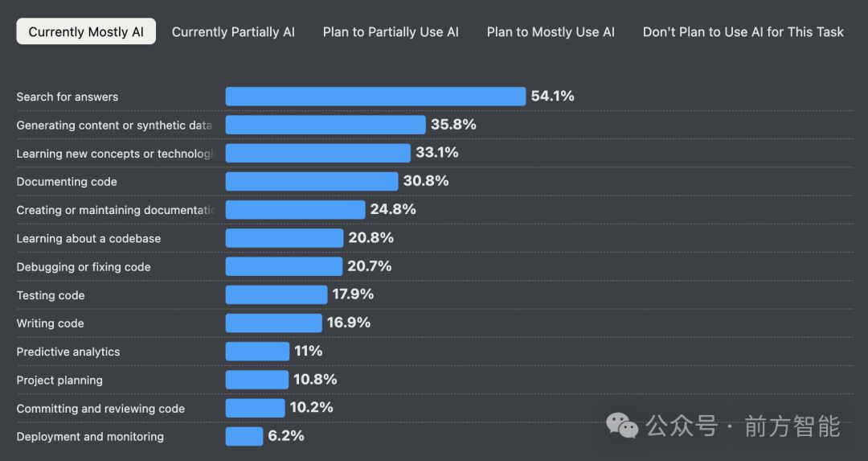Open Don't Plan to Use AI tab
The image size is (868, 461).
coord(743,32)
